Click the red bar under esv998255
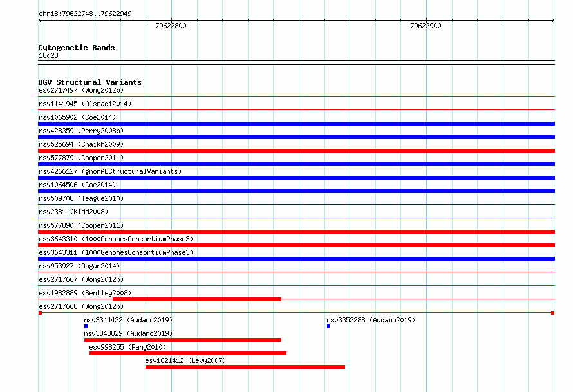 188,353
